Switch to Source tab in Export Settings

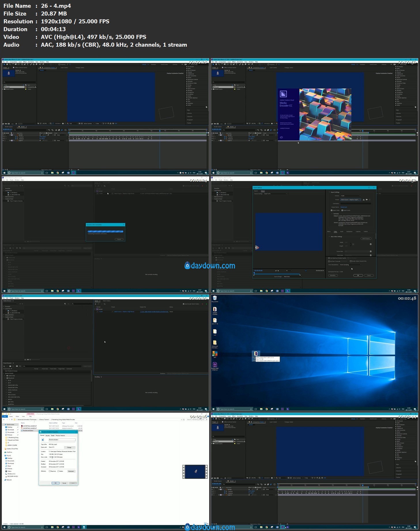tap(256, 191)
